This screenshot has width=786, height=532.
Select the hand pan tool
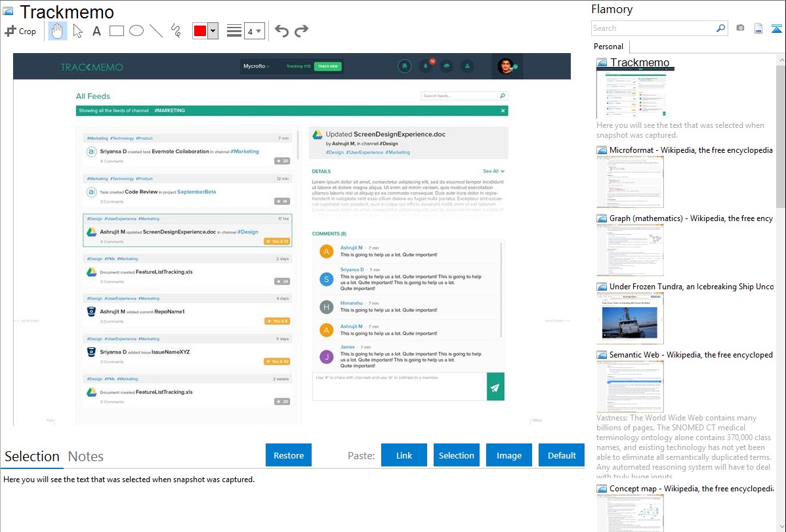tap(58, 31)
